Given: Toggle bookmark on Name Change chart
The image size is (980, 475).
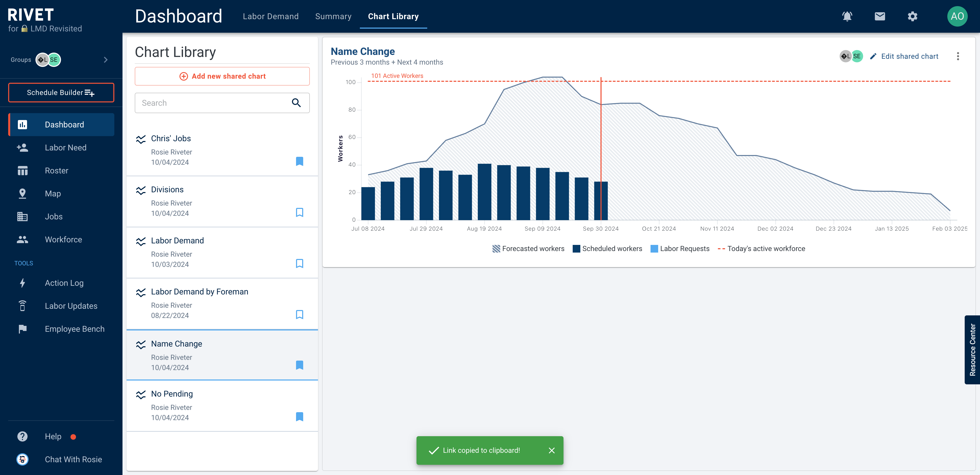Looking at the screenshot, I should [299, 365].
